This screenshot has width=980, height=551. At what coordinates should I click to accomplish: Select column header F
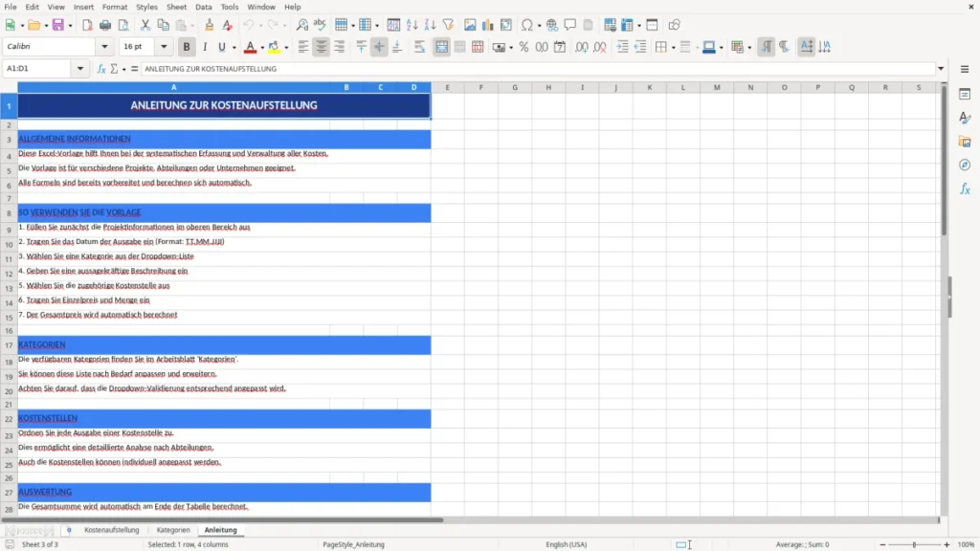coord(480,87)
